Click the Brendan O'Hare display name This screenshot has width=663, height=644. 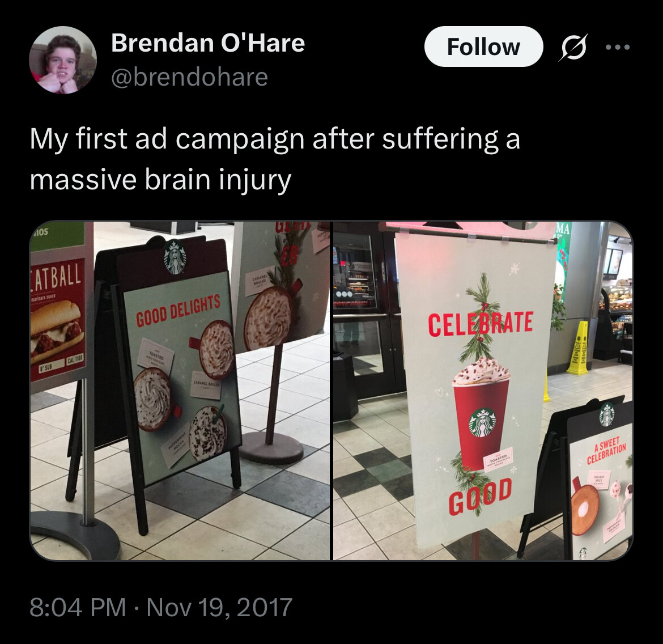207,43
